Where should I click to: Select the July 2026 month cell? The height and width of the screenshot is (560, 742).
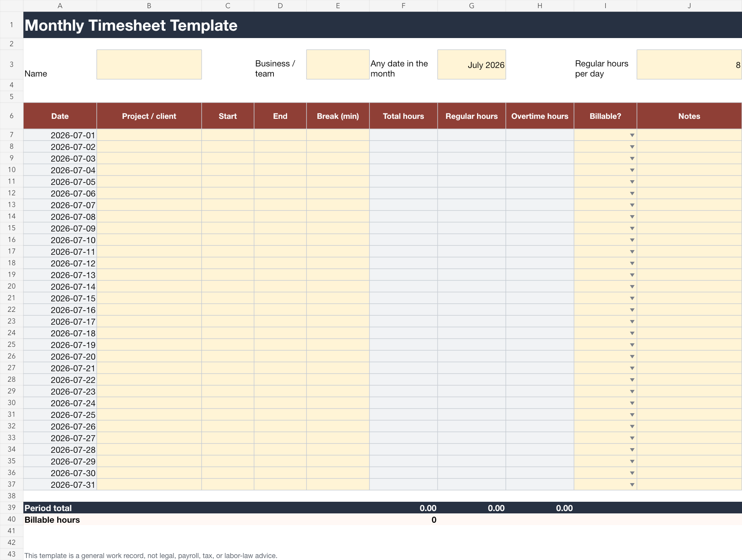pos(472,64)
